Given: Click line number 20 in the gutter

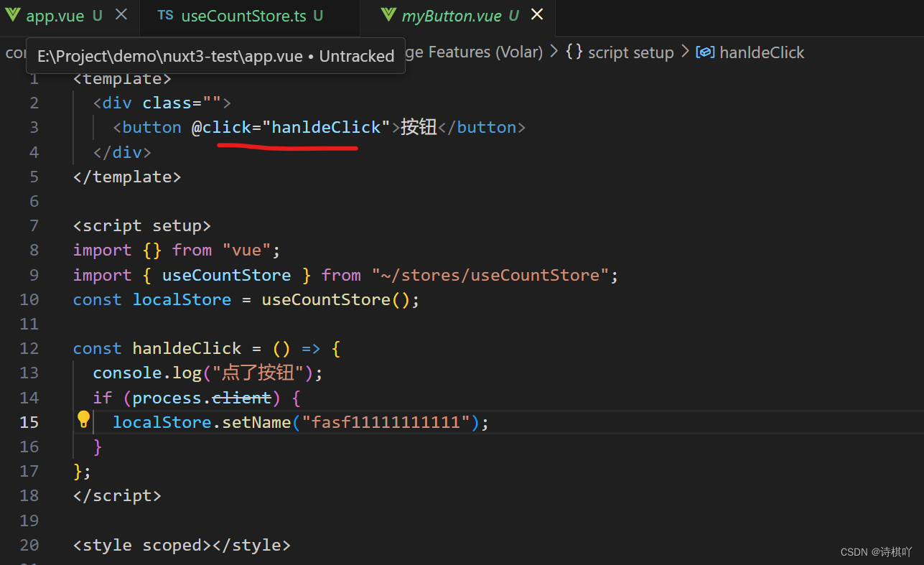Looking at the screenshot, I should pos(29,545).
